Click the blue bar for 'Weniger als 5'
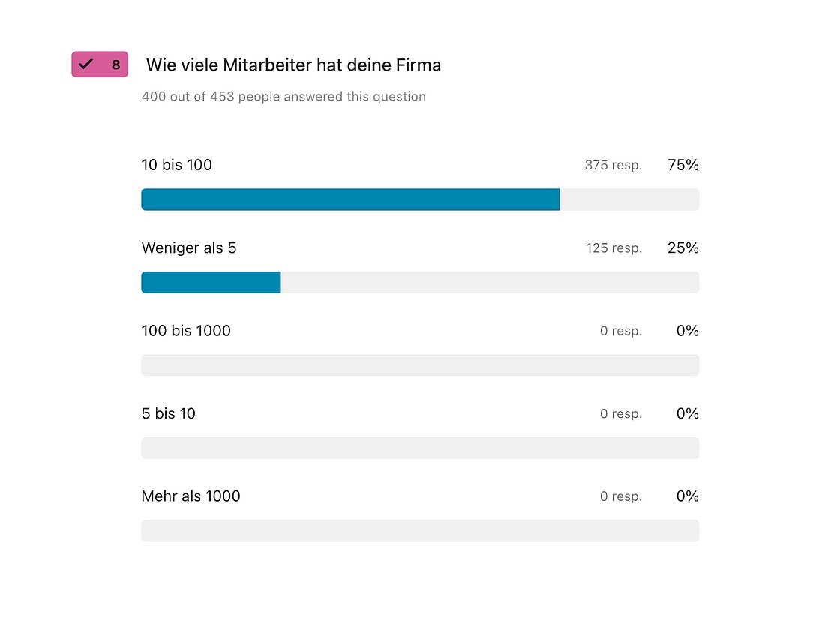Image resolution: width=840 pixels, height=630 pixels. 211,282
